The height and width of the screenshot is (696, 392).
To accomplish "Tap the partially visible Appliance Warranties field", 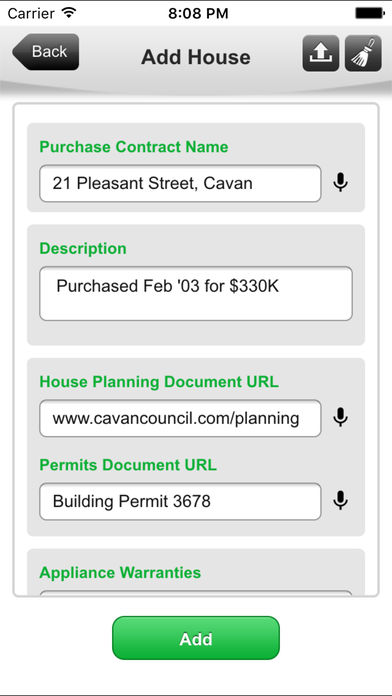I will (196, 593).
